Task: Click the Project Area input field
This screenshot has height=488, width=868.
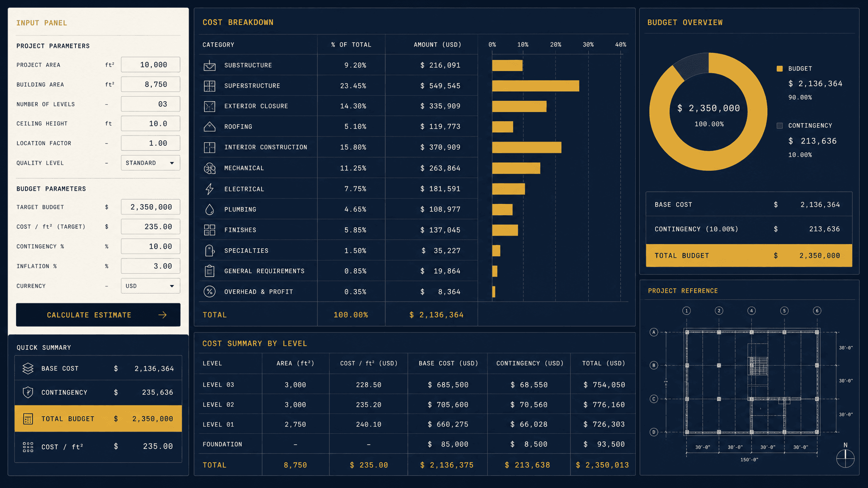Action: pos(150,65)
